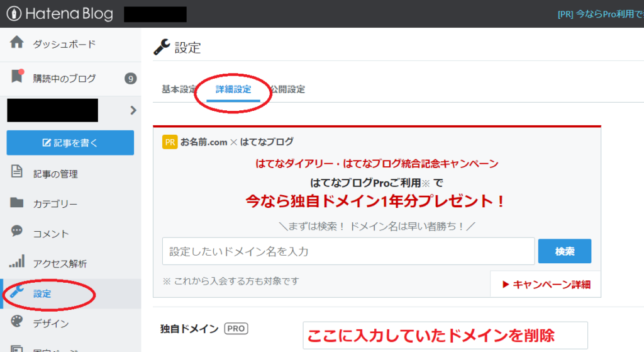The image size is (644, 352).
Task: Open the ダッシュボード home icon
Action: click(x=17, y=42)
